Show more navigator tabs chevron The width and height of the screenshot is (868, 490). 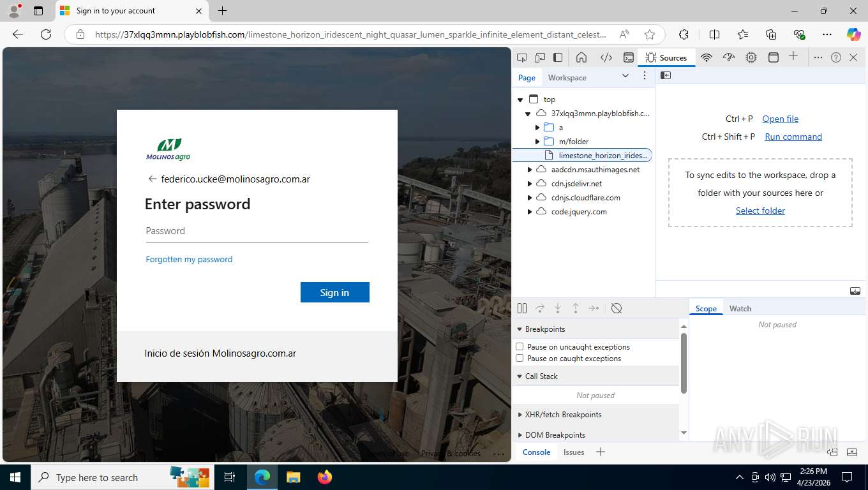(x=625, y=75)
